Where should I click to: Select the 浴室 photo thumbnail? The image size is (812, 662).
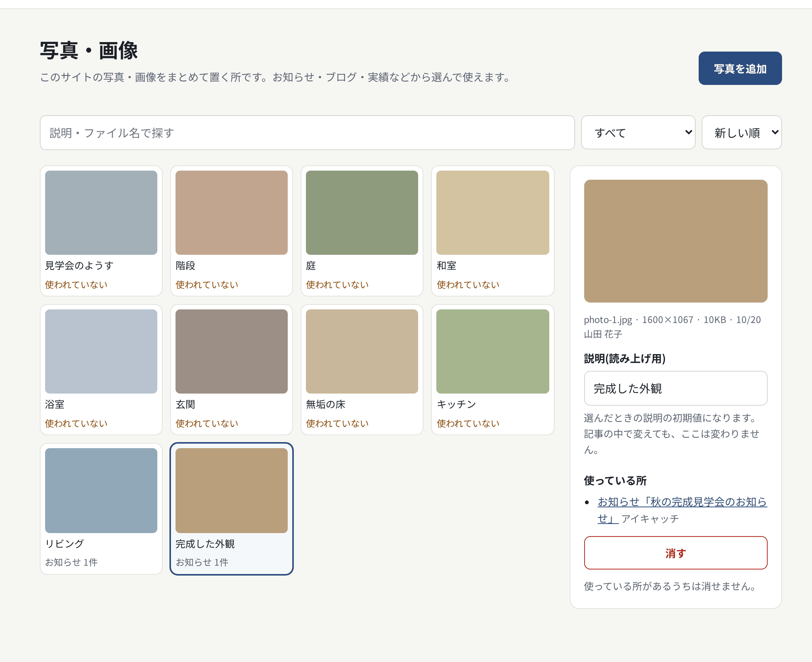[101, 351]
